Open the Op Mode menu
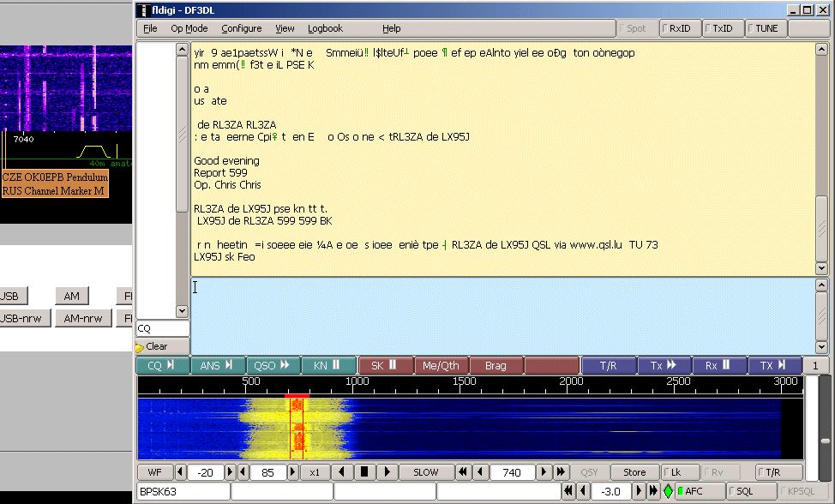 (189, 28)
